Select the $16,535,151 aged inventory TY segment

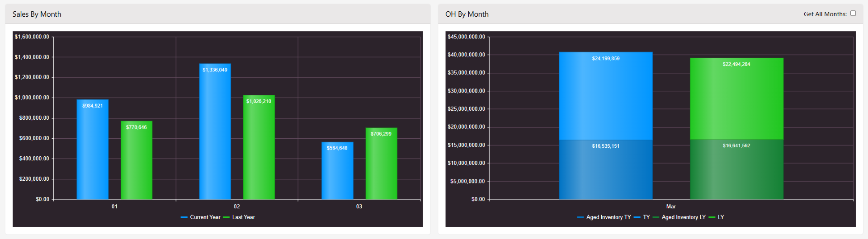[606, 170]
